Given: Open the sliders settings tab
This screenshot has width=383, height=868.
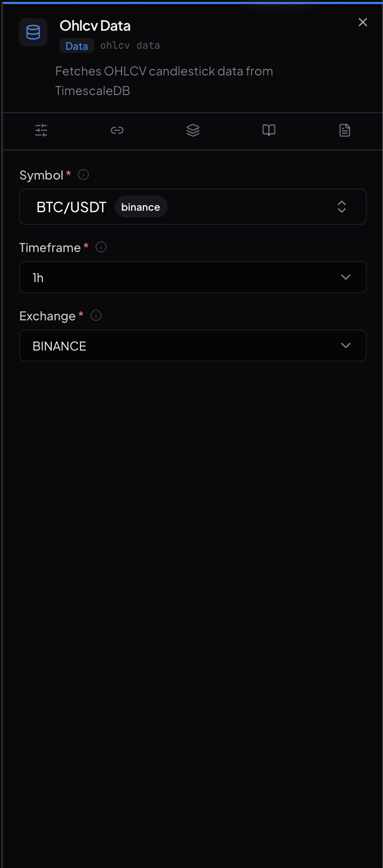Looking at the screenshot, I should click(41, 131).
